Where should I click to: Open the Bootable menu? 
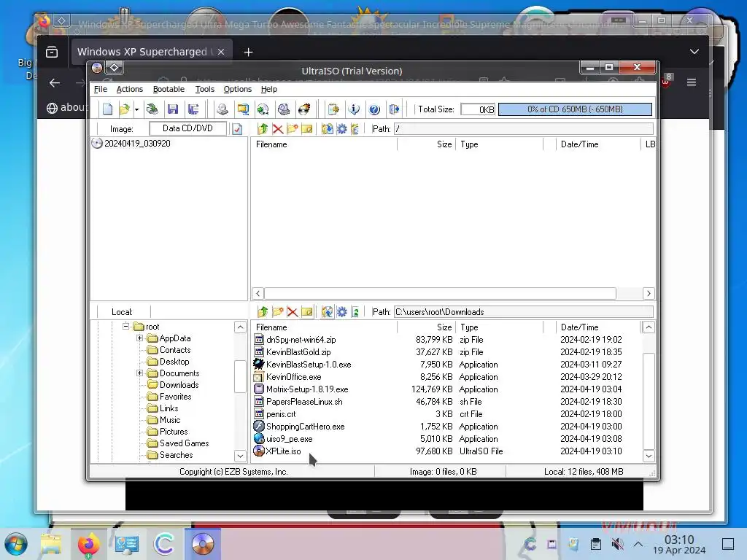[169, 89]
